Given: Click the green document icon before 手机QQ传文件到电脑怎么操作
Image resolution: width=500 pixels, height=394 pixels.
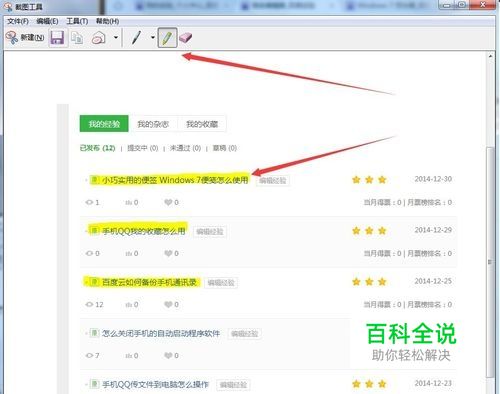Looking at the screenshot, I should click(94, 384).
